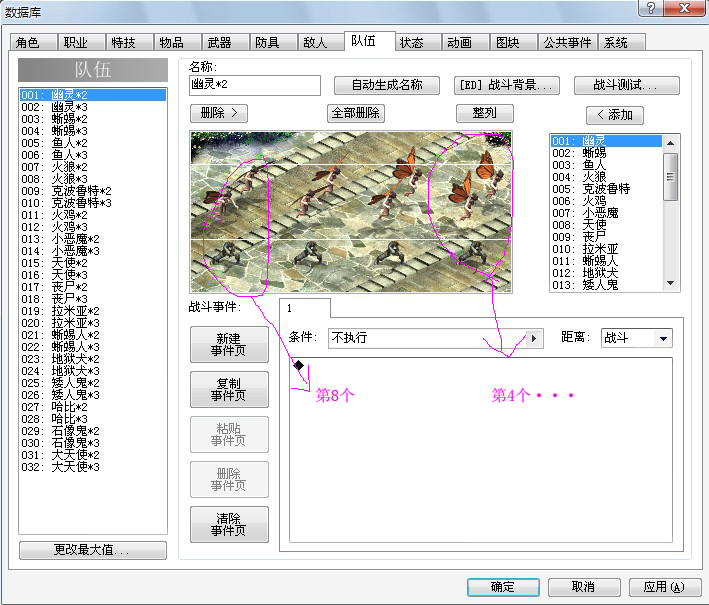709x605 pixels.
Task: Click the 删除 > button
Action: click(219, 113)
